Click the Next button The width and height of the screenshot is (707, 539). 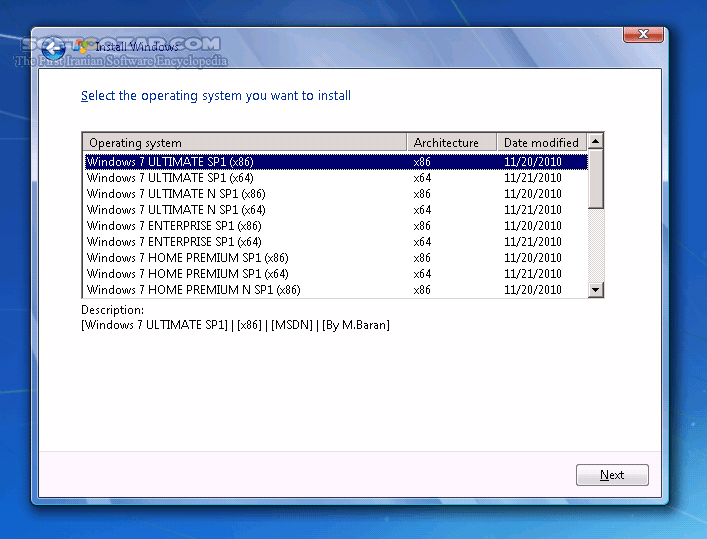tap(612, 475)
